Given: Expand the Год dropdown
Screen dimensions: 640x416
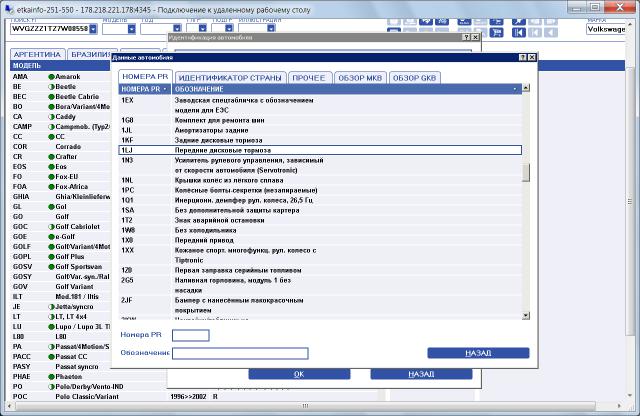Looking at the screenshot, I should (x=177, y=29).
